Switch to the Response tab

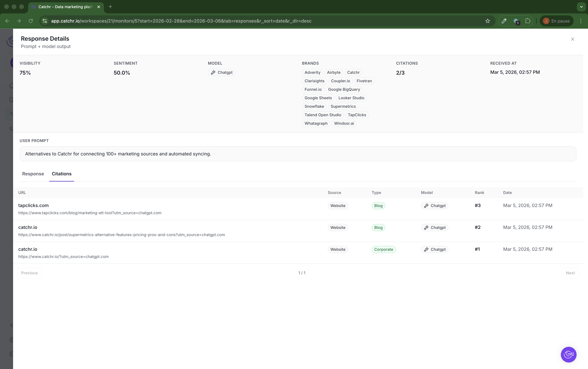[33, 174]
